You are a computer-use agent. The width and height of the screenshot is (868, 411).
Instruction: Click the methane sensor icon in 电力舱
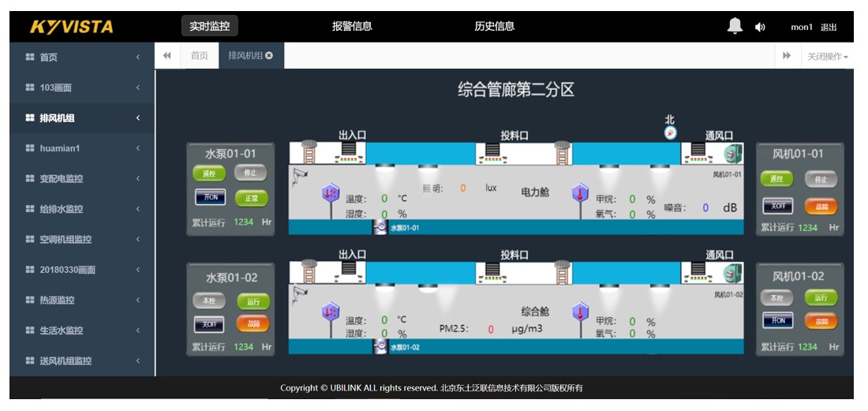[x=580, y=194]
